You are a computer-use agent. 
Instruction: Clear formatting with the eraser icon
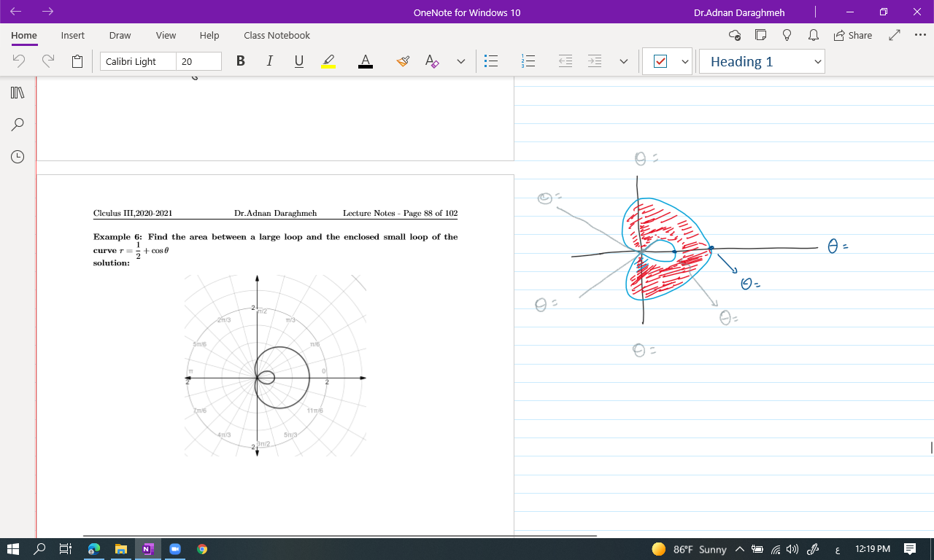[432, 62]
